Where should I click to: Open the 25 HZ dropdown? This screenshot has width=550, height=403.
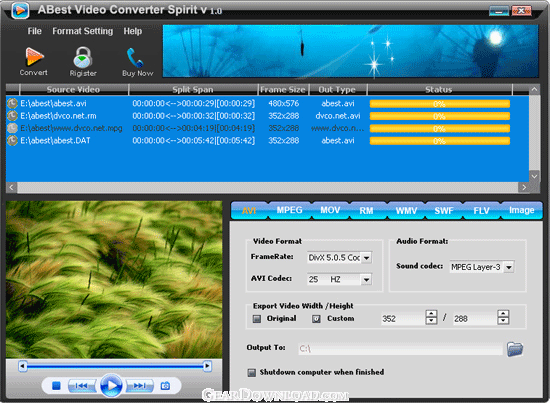click(366, 280)
